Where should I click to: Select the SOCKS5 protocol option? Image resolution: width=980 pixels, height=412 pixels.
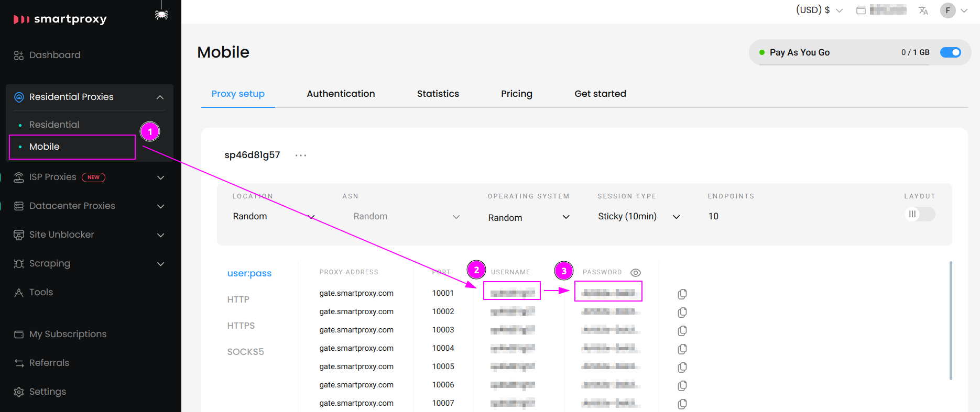coord(245,352)
